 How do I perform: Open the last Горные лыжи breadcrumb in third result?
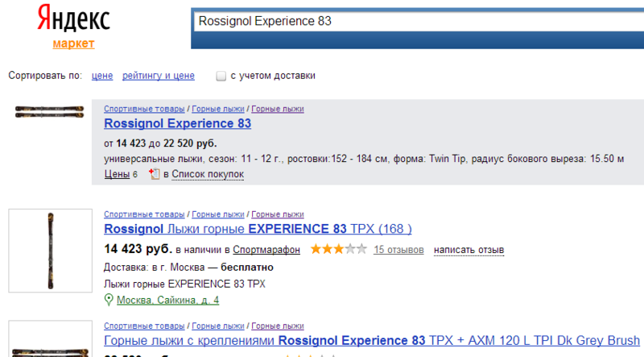click(278, 326)
